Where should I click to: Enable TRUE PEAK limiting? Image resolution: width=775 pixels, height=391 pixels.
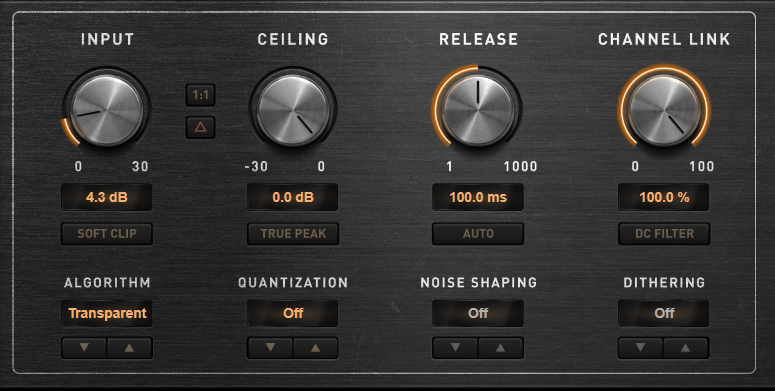(293, 233)
